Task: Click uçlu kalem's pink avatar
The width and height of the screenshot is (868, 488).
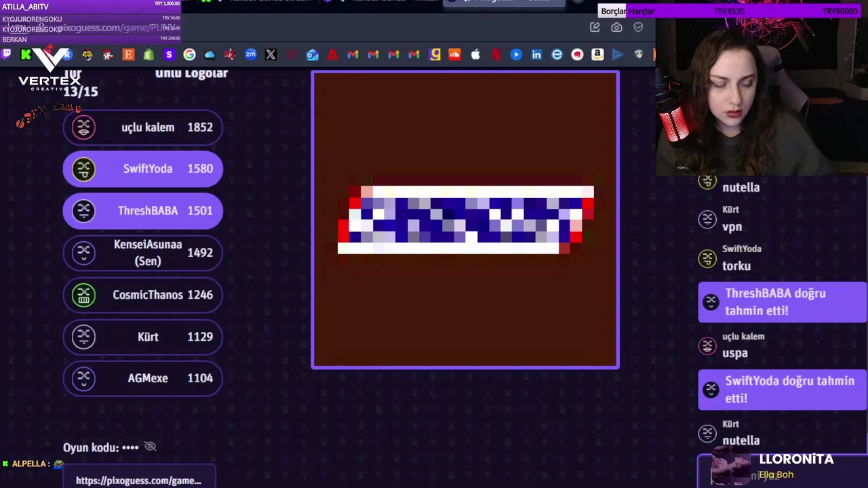Action: tap(83, 127)
